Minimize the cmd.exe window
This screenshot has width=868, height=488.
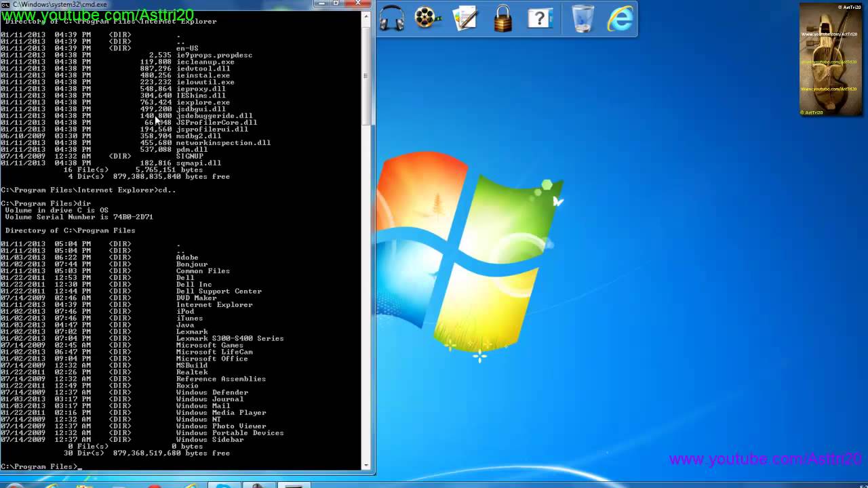click(x=323, y=4)
